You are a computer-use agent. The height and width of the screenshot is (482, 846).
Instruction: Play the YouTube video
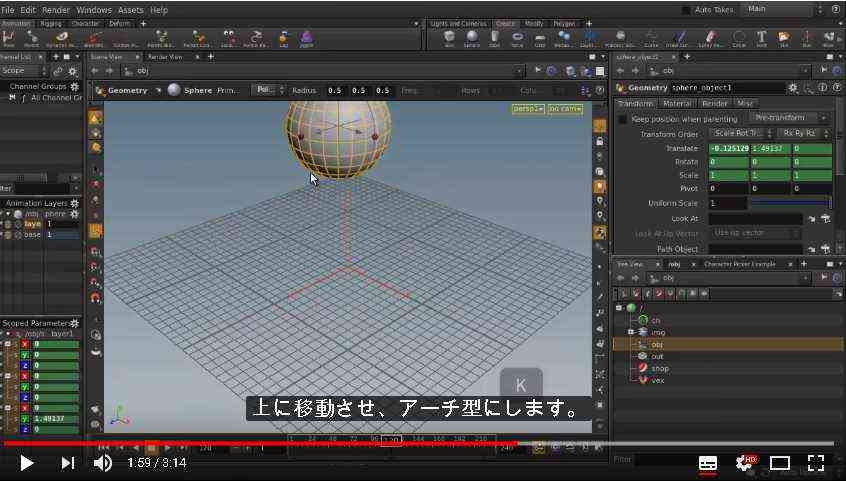click(x=26, y=463)
